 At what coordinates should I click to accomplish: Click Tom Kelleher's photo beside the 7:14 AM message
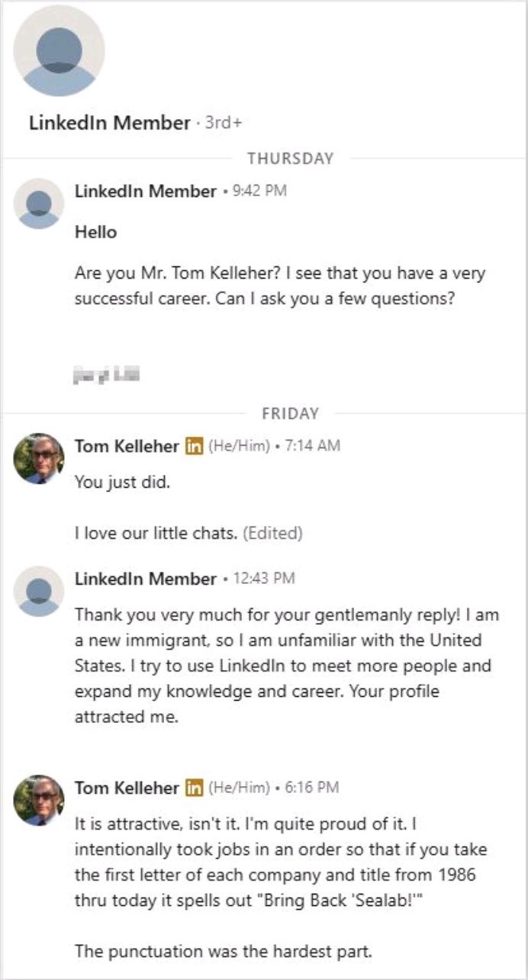[39, 459]
